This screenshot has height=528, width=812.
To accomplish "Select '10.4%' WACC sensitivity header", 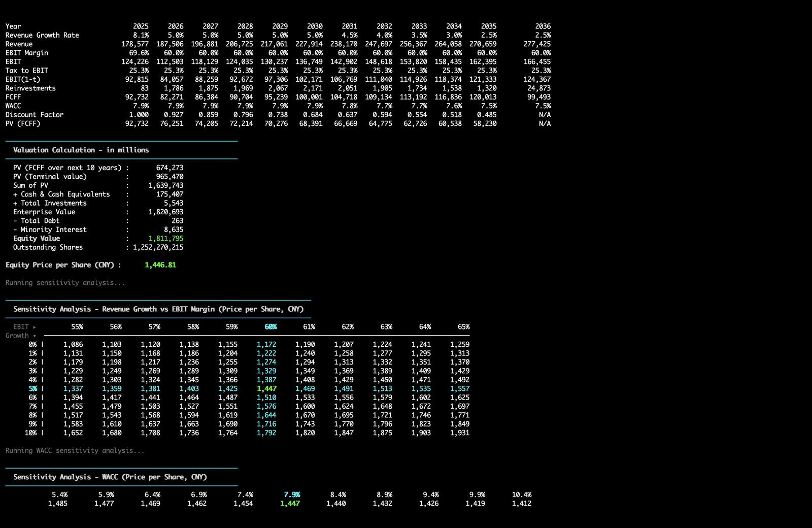I will 522,494.
